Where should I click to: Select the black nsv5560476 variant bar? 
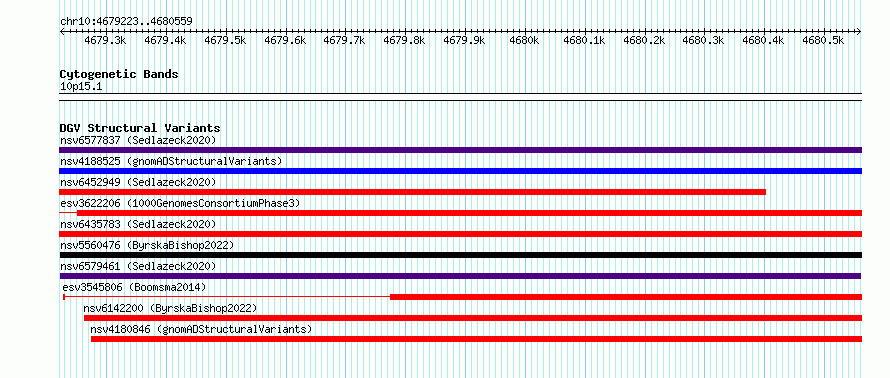click(460, 255)
